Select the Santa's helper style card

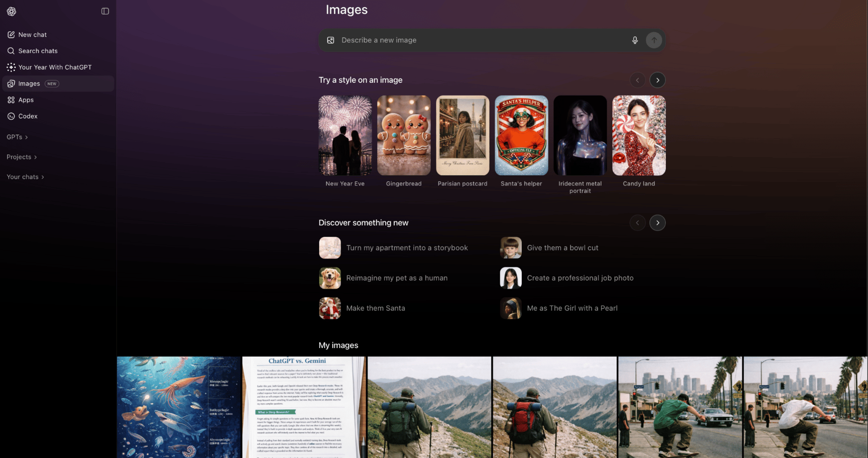(x=522, y=135)
